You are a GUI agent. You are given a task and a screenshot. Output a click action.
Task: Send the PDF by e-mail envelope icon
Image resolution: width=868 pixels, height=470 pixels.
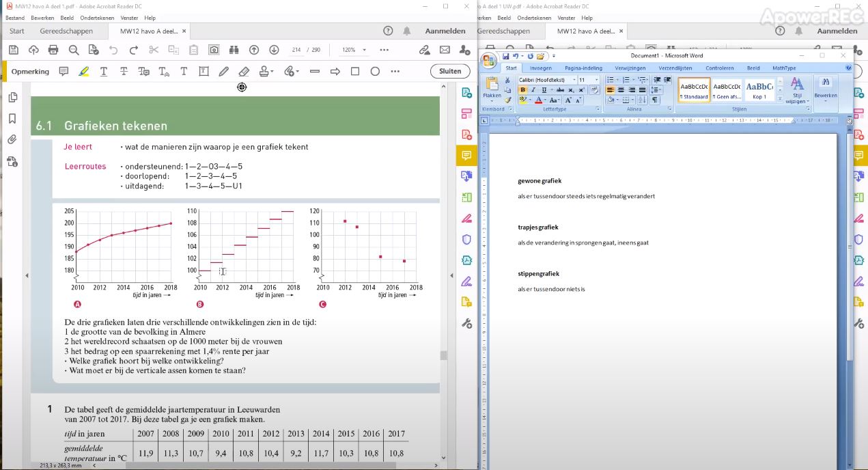445,50
